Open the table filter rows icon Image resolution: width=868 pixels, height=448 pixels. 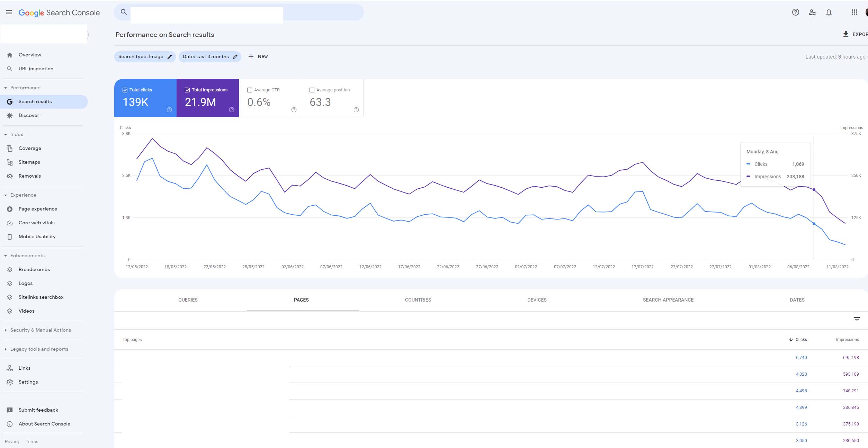point(857,319)
